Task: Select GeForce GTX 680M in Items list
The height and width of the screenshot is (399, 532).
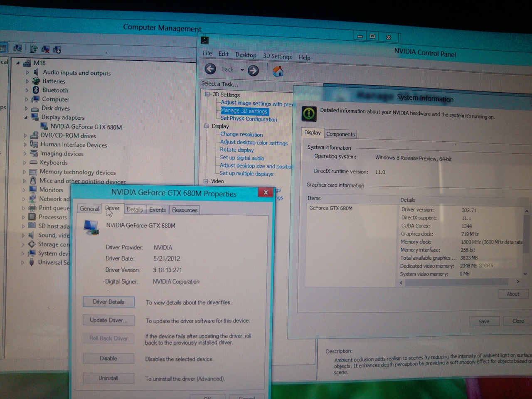Action: tap(331, 208)
